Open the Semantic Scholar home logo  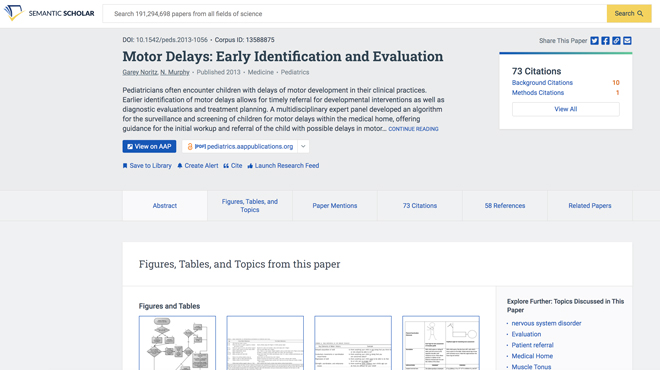pos(49,13)
